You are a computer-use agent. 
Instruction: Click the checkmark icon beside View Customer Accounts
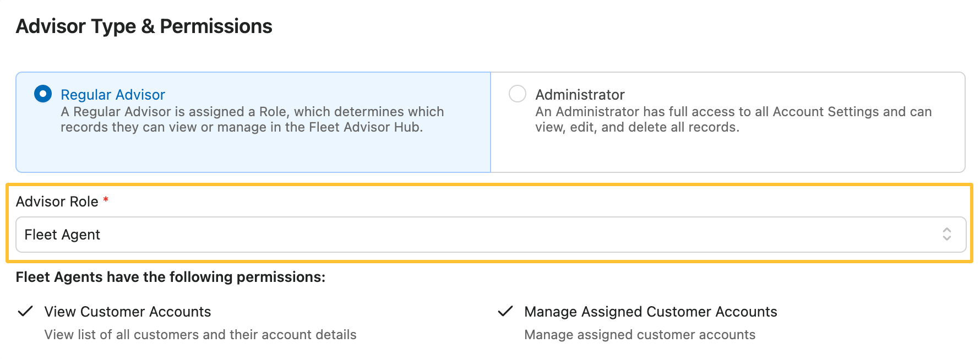(x=25, y=311)
